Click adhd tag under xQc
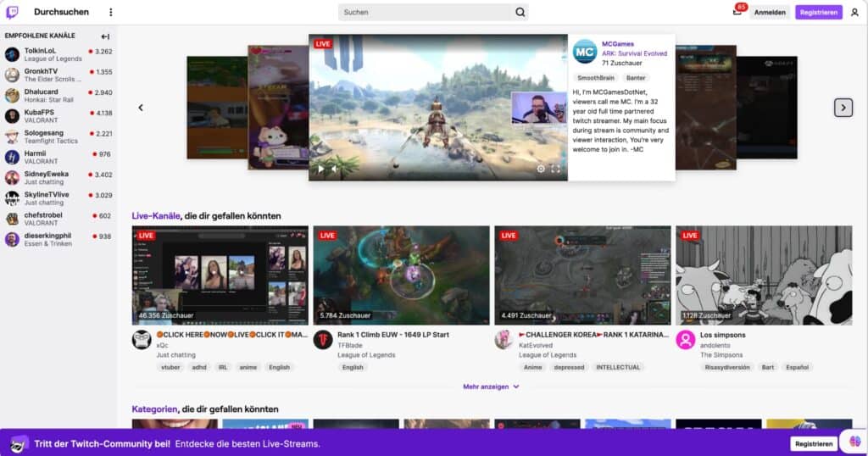Screen dimensions: 868x456 tap(199, 368)
